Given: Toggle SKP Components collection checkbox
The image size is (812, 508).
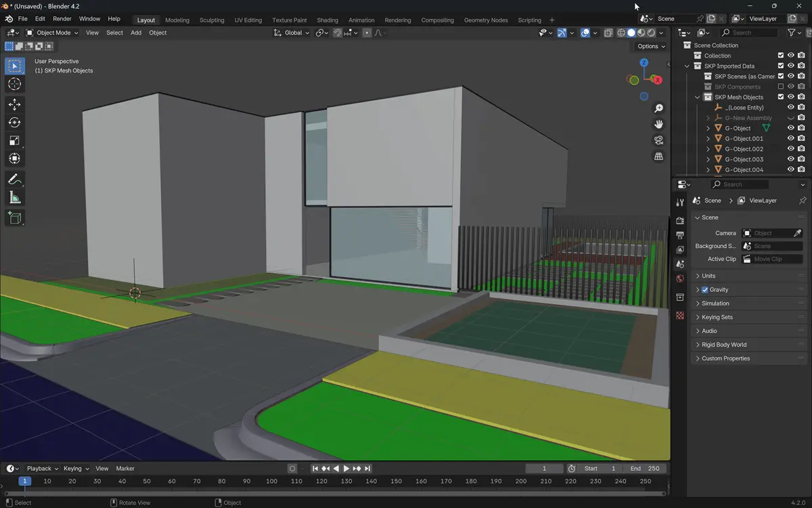Looking at the screenshot, I should (x=780, y=87).
